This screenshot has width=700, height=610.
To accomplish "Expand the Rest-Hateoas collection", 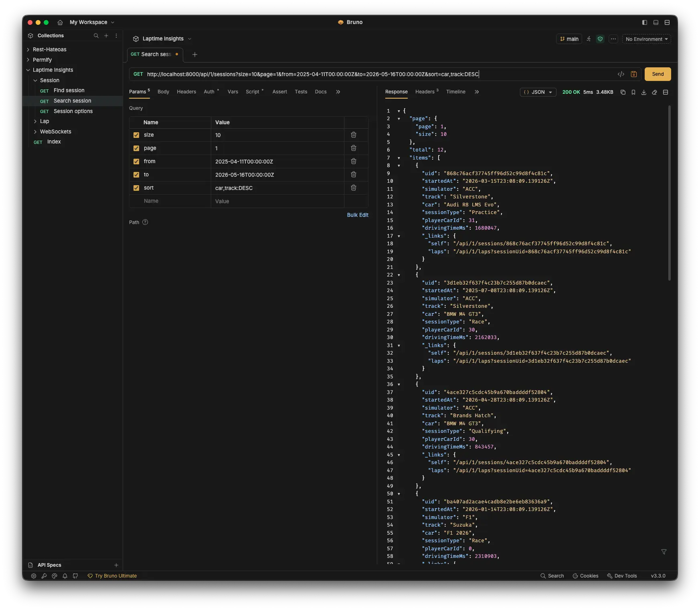I will (28, 50).
